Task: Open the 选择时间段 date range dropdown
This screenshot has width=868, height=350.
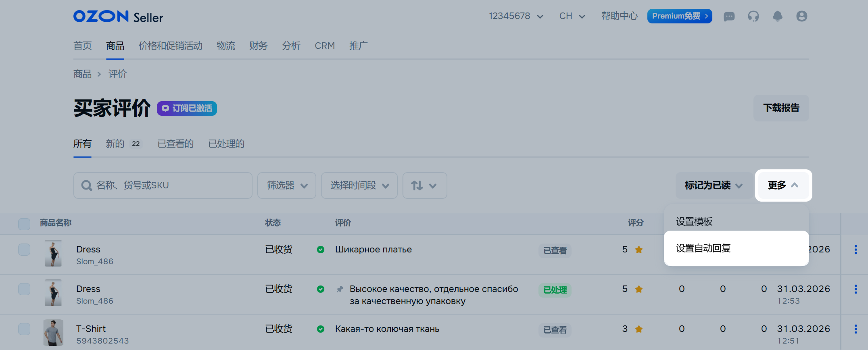Action: point(359,185)
